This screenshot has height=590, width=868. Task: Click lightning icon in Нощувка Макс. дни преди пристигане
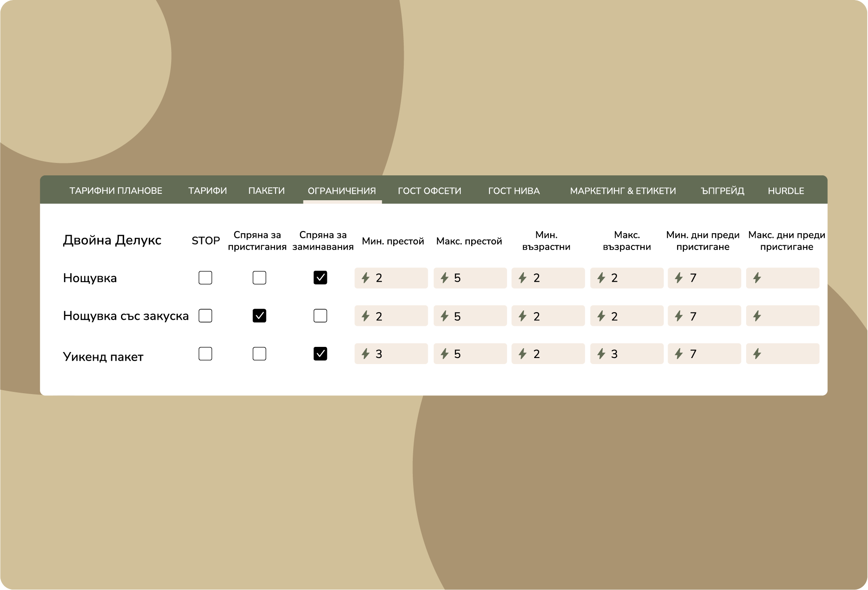tap(757, 278)
